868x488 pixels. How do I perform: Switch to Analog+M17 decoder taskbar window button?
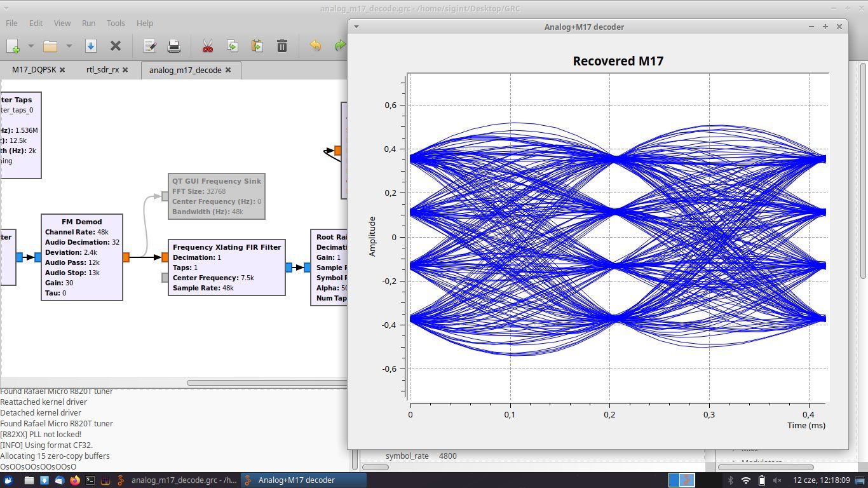(304, 480)
